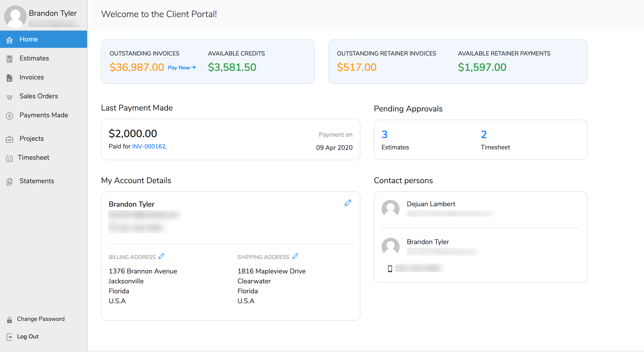Open Projects briefcase icon
The width and height of the screenshot is (644, 352).
tap(9, 139)
